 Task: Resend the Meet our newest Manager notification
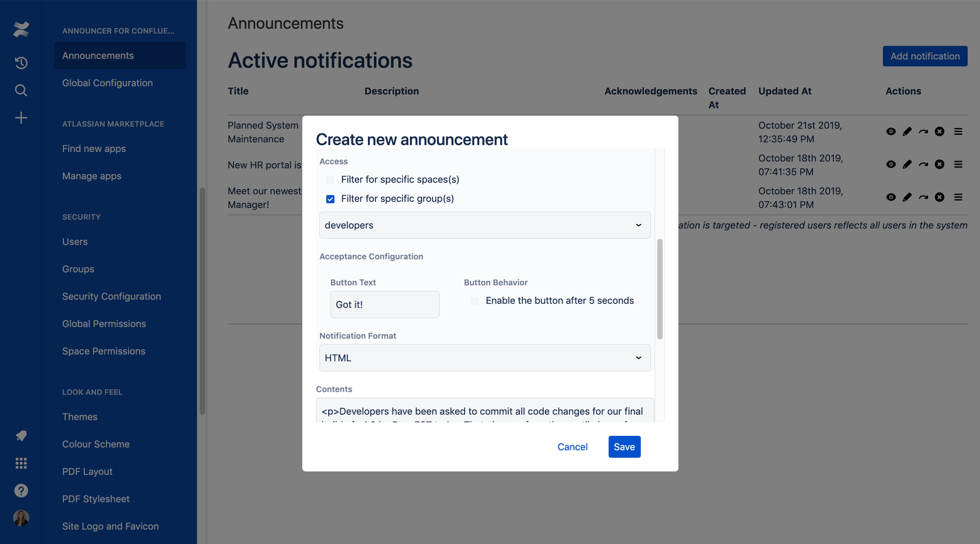pos(923,197)
